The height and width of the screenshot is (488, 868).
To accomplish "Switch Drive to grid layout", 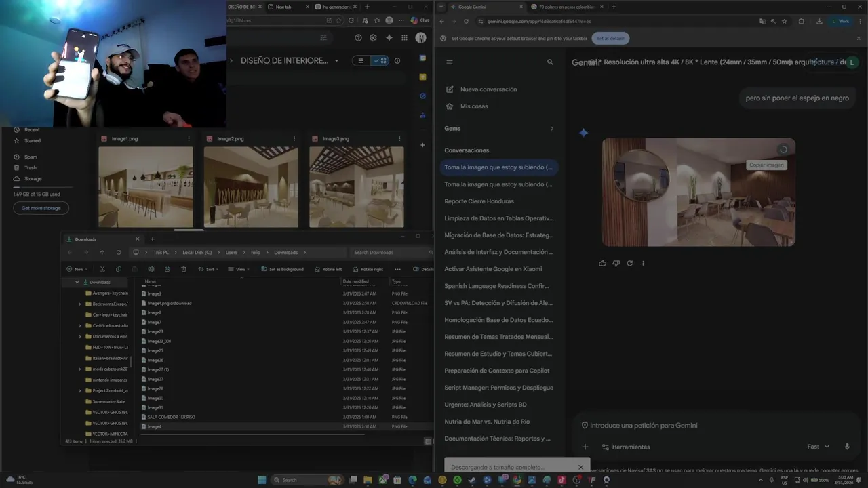I will [x=380, y=60].
